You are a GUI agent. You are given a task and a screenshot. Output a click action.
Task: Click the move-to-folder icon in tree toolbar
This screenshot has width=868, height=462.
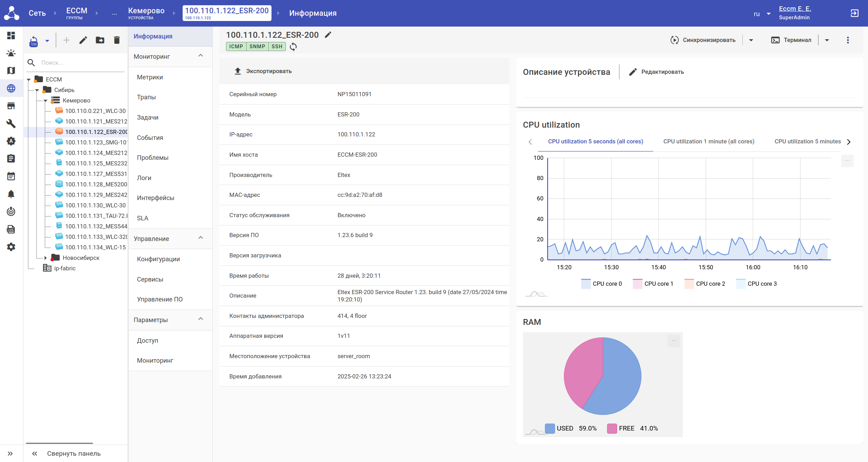pyautogui.click(x=100, y=40)
